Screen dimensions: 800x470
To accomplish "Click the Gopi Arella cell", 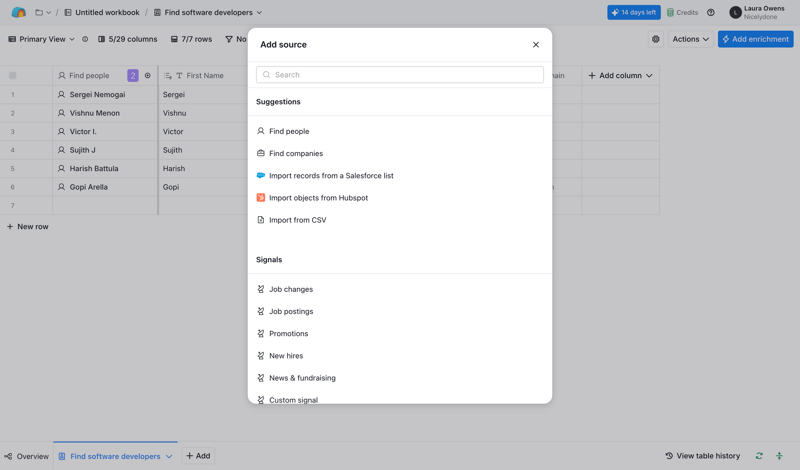I will pos(105,187).
